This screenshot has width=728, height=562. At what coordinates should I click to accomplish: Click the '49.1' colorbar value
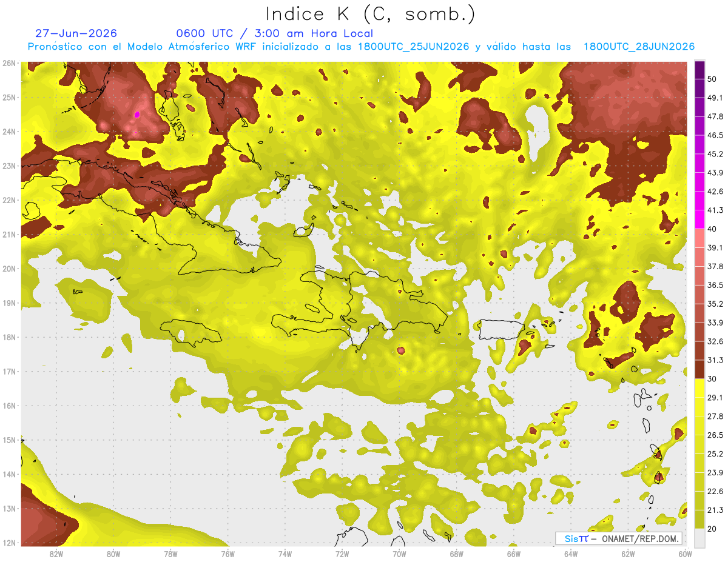pyautogui.click(x=715, y=98)
